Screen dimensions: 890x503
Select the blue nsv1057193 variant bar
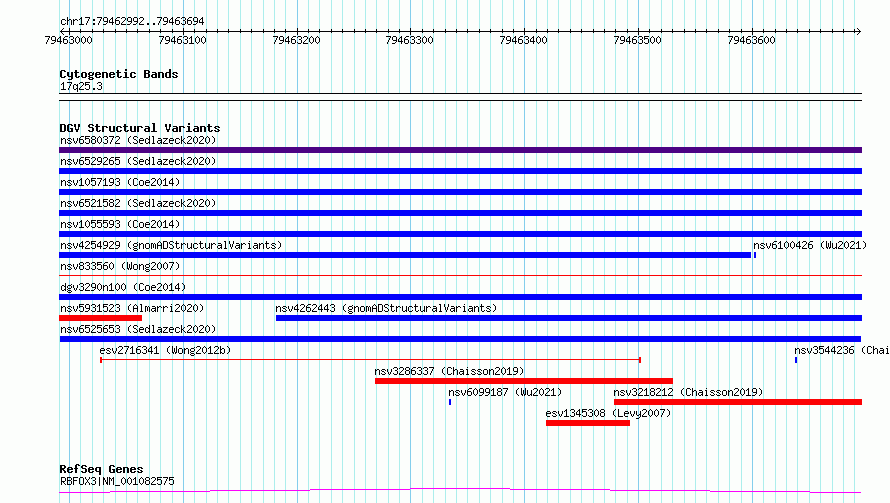[460, 192]
